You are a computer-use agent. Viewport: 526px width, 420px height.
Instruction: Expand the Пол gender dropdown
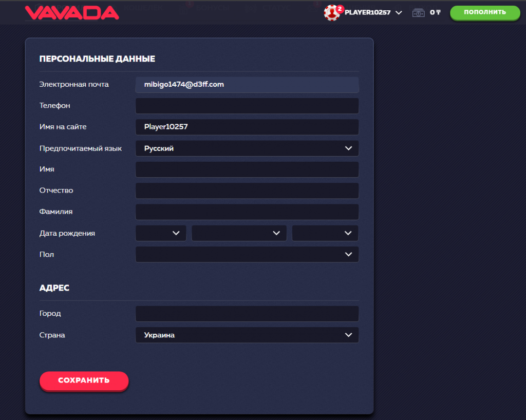pyautogui.click(x=247, y=254)
